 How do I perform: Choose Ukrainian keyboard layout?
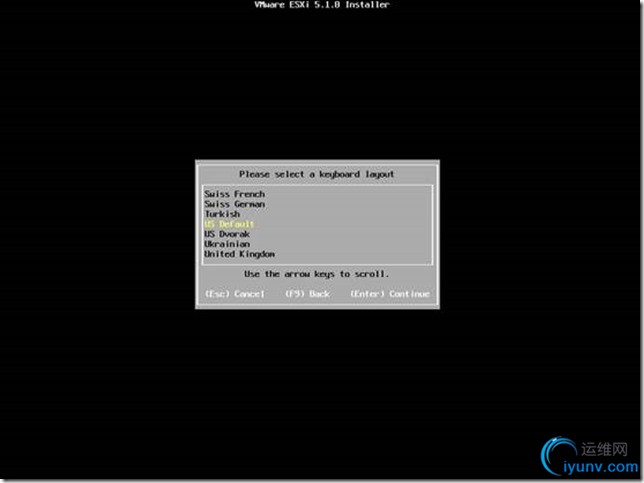(227, 244)
